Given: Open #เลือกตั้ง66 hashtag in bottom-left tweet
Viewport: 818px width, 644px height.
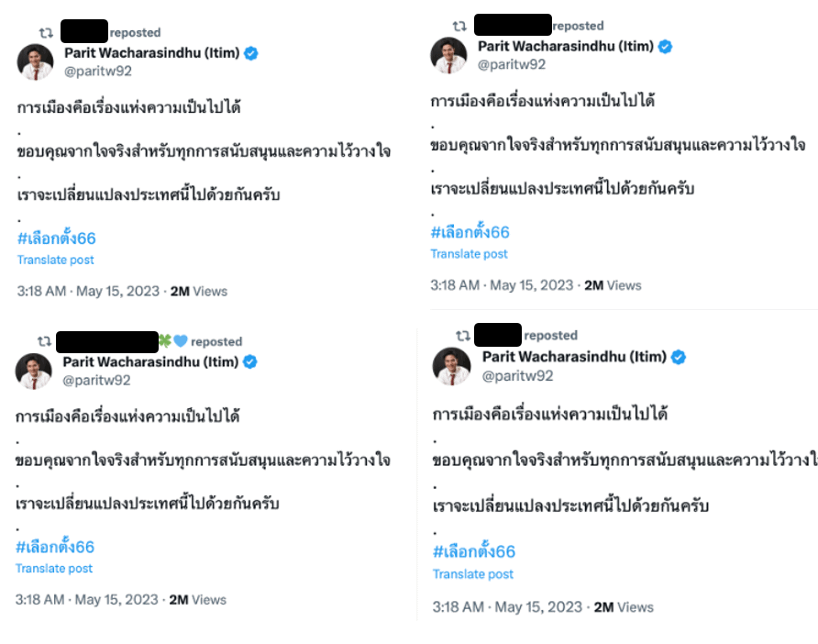Looking at the screenshot, I should click(55, 548).
